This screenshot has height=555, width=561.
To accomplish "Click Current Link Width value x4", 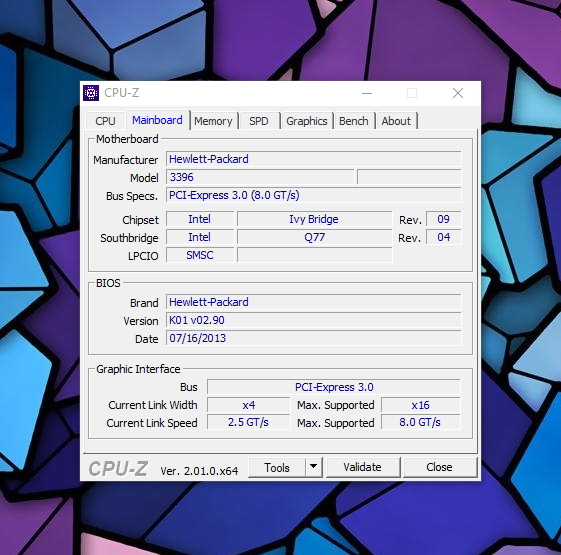I will (249, 405).
